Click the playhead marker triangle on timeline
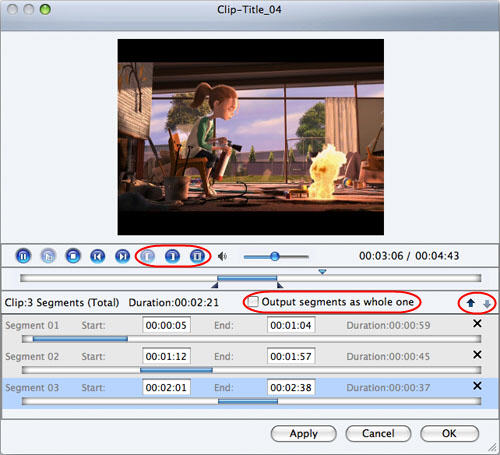Screen dimensions: 500x455 pos(322,272)
